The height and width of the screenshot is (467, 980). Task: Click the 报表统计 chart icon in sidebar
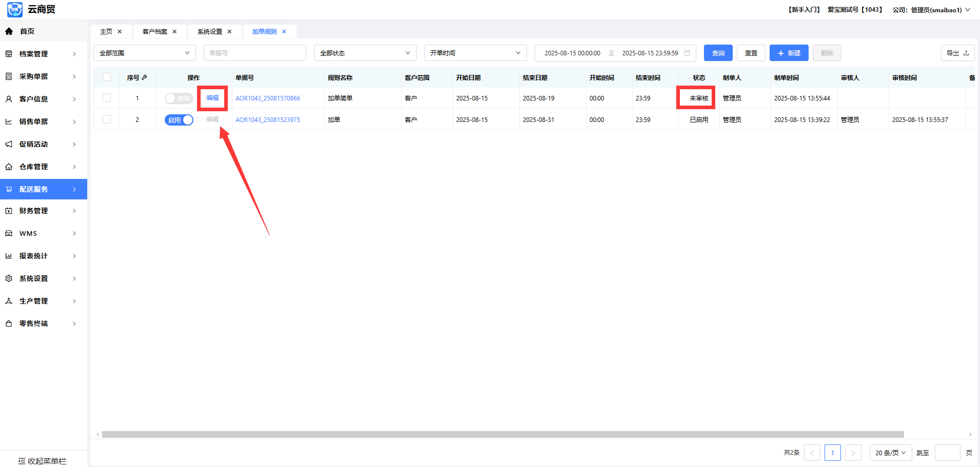9,256
